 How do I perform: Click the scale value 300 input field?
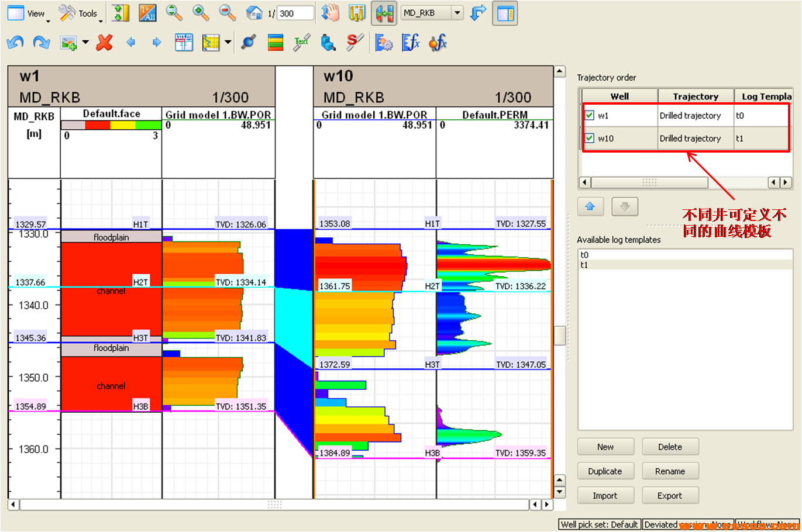click(x=295, y=13)
